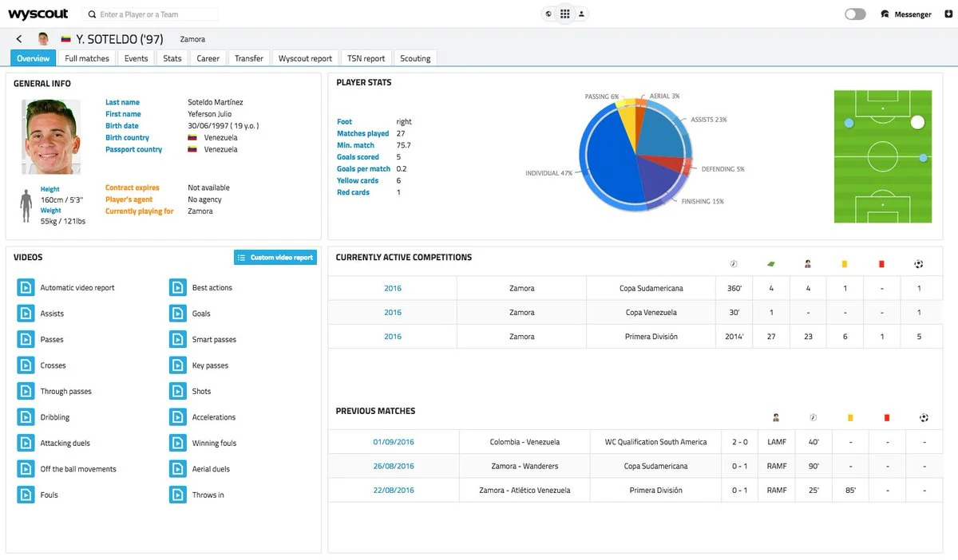Open 2016 Copa Sudamericana competition link
Viewport: 958px width, 560px height.
[393, 288]
